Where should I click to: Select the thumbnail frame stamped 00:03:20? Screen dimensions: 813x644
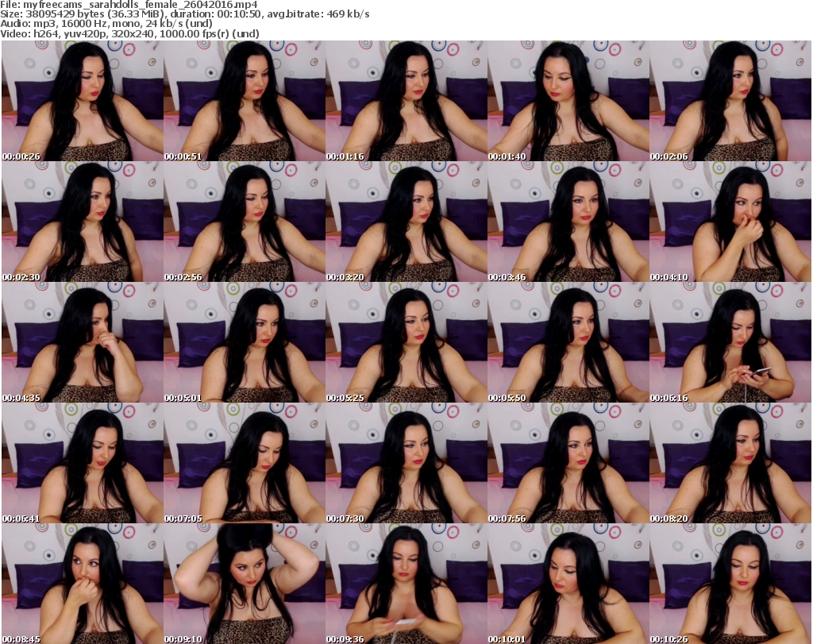click(406, 222)
